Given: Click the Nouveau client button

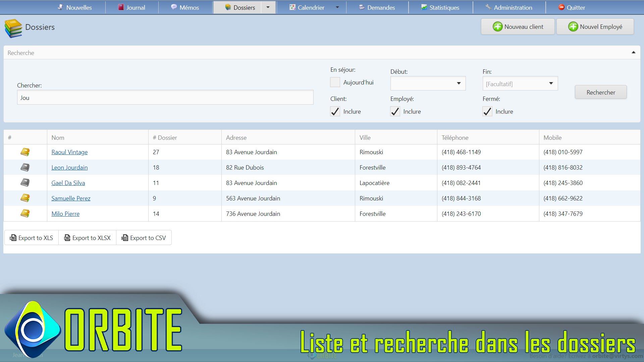Looking at the screenshot, I should click(518, 26).
